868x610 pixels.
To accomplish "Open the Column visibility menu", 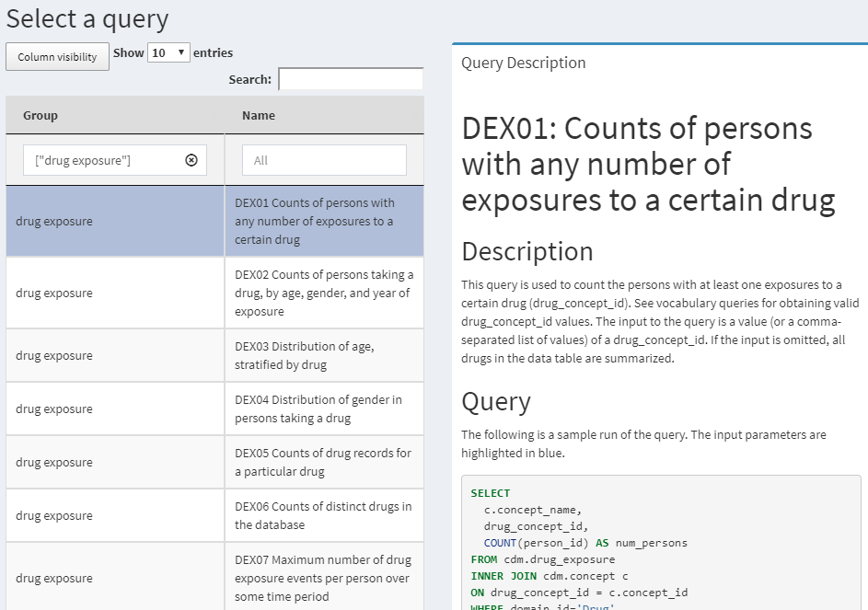I will click(58, 56).
